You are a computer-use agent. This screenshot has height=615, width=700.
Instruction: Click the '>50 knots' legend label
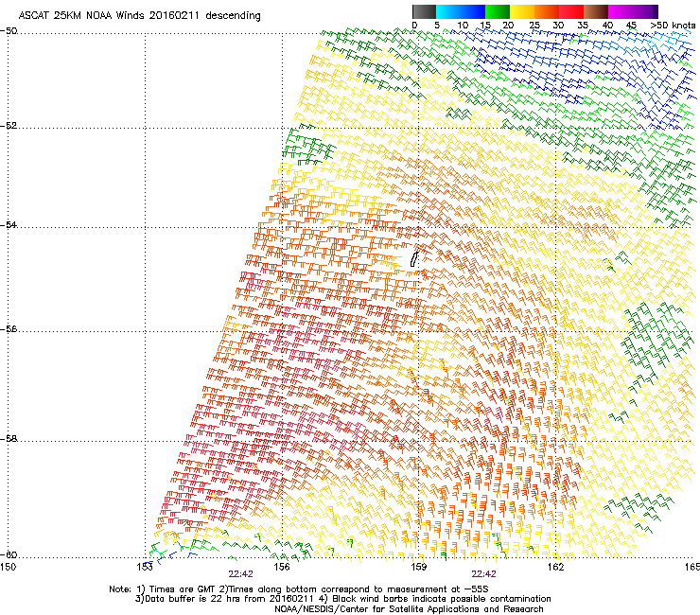pos(673,26)
